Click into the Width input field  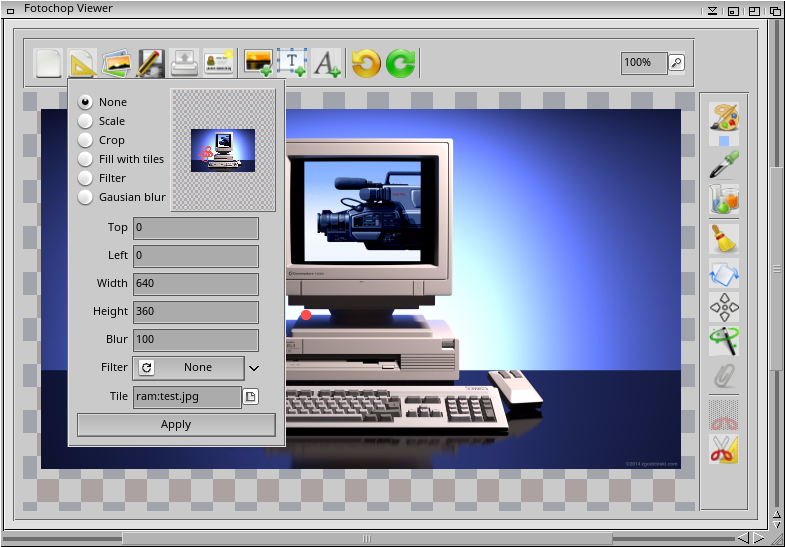point(195,284)
